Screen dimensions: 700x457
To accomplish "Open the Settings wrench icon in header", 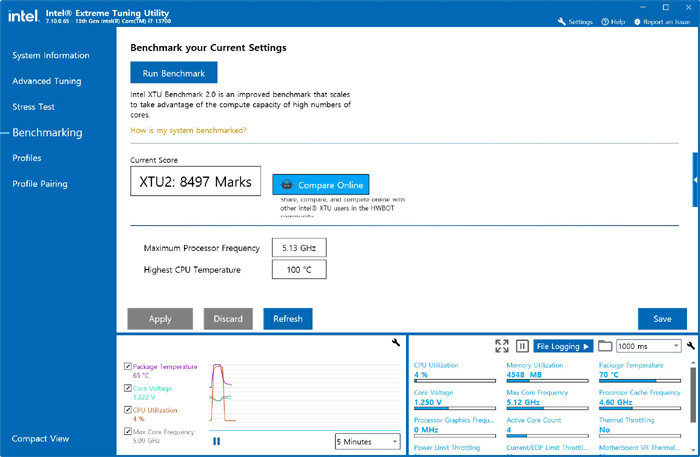I will tap(562, 21).
